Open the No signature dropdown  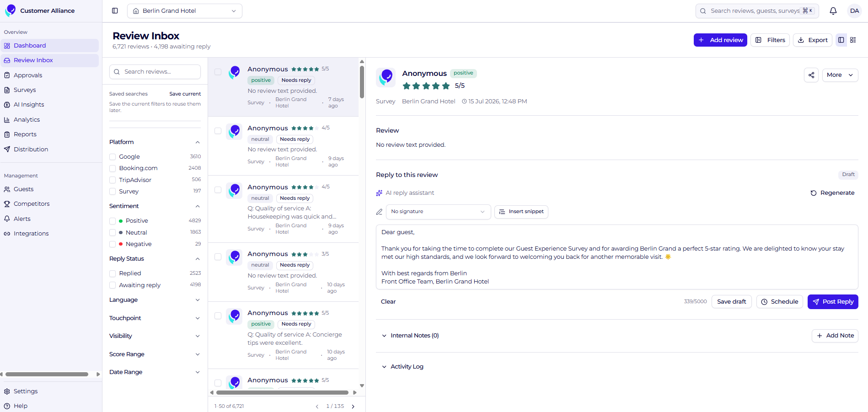(438, 212)
